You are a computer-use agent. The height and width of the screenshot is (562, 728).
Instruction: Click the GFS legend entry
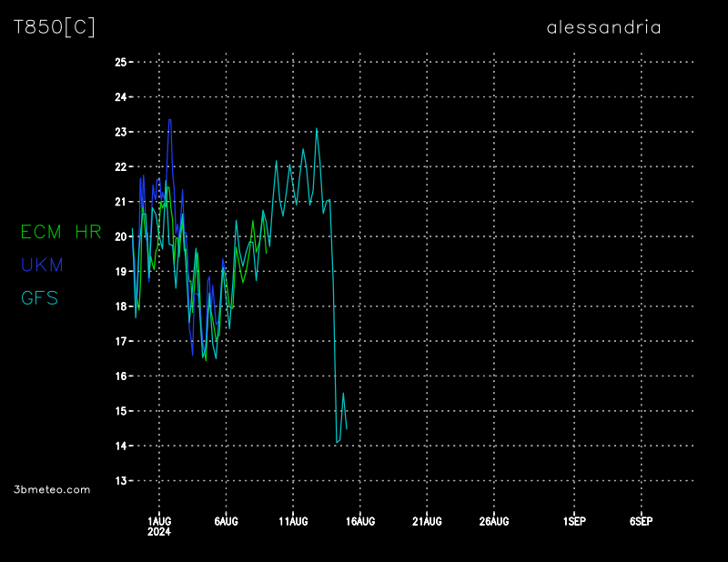coord(40,298)
